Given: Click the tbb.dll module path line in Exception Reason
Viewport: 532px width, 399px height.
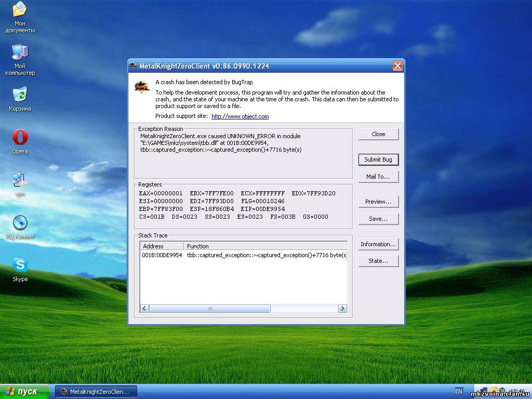Looking at the screenshot, I should [x=205, y=143].
